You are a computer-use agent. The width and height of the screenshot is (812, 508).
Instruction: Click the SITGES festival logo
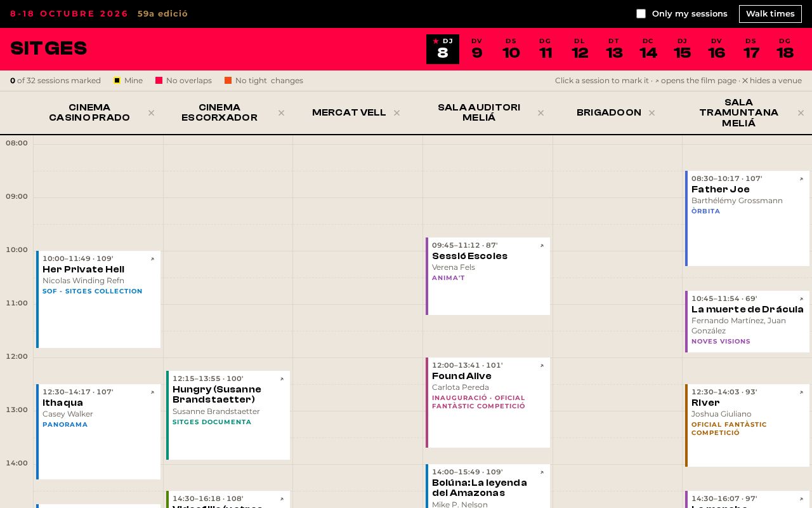49,49
